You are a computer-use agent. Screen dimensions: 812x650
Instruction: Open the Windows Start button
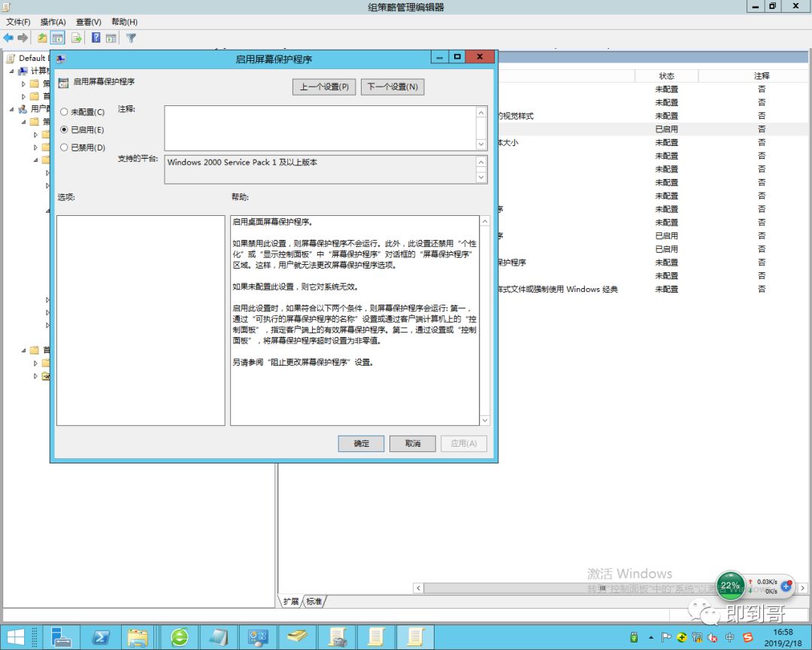[15, 637]
